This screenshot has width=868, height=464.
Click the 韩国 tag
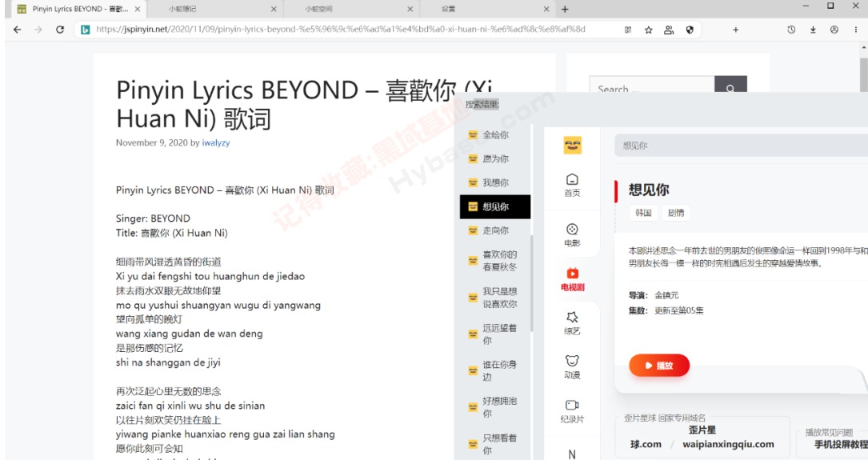[x=643, y=213]
